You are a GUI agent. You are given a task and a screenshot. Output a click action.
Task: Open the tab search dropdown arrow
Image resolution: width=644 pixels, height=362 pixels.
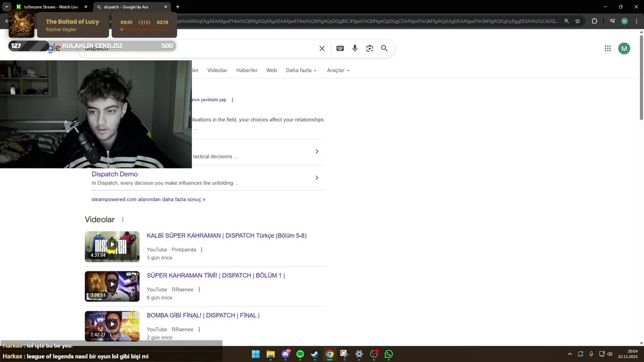point(7,7)
